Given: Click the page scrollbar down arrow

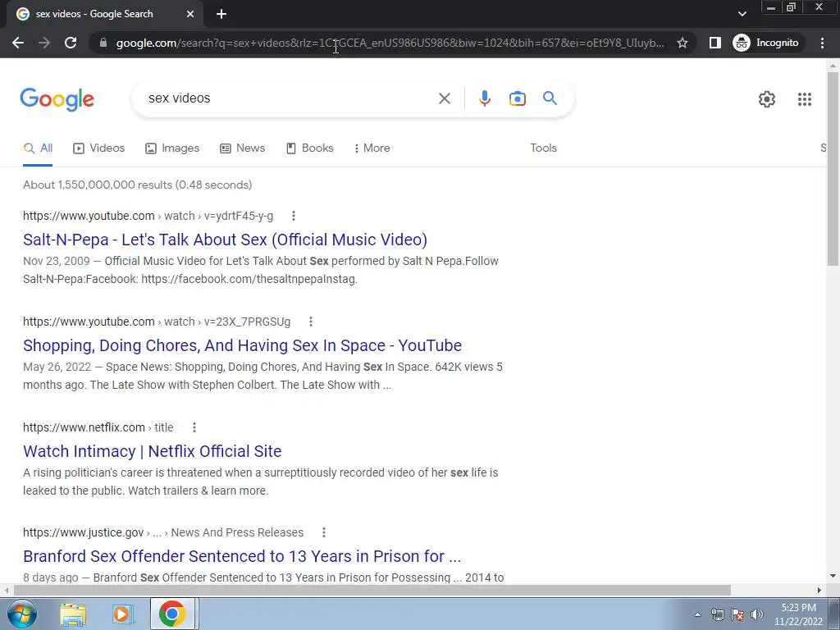Looking at the screenshot, I should click(x=833, y=577).
